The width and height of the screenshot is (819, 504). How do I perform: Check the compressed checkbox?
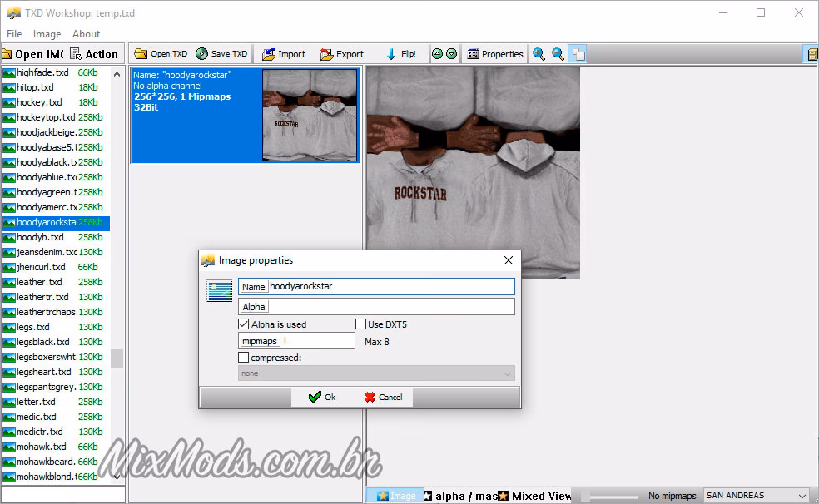[243, 358]
